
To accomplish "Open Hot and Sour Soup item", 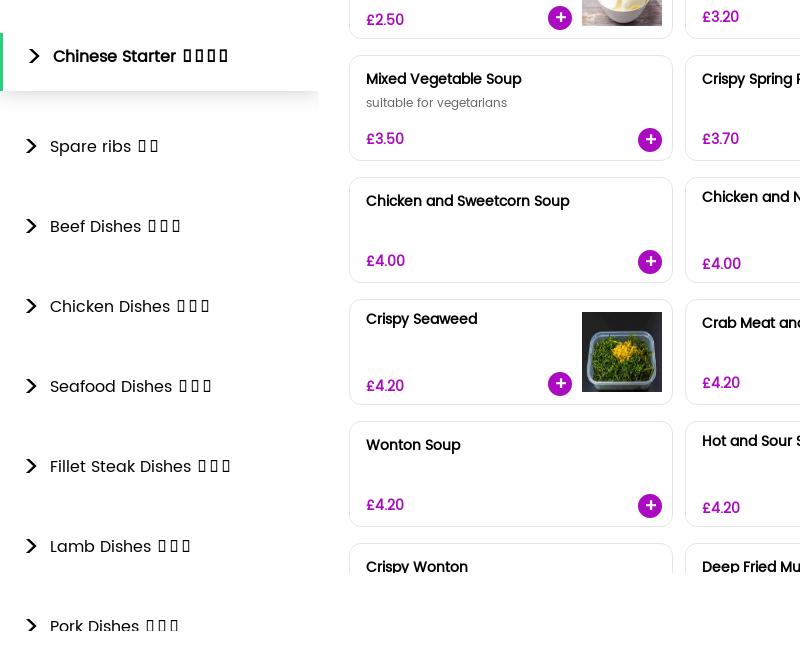I will point(750,441).
